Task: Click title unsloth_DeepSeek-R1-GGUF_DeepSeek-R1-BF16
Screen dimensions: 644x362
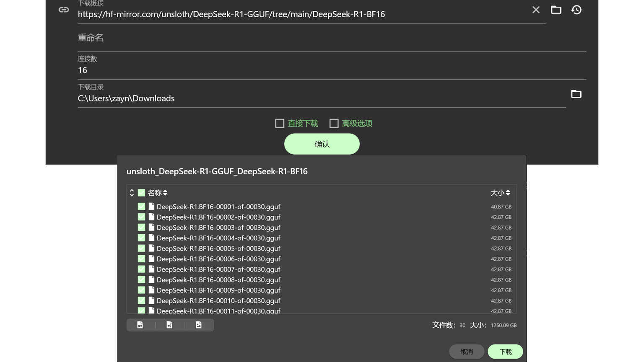Action: pos(217,171)
